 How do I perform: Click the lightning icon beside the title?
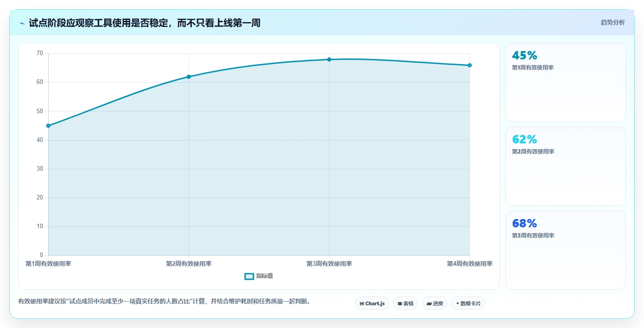(x=22, y=23)
